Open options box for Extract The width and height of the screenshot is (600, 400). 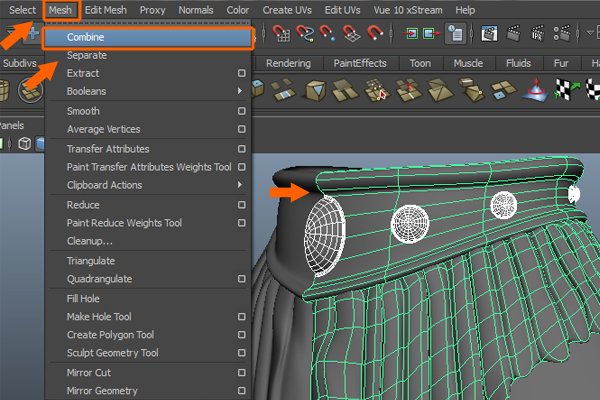241,74
